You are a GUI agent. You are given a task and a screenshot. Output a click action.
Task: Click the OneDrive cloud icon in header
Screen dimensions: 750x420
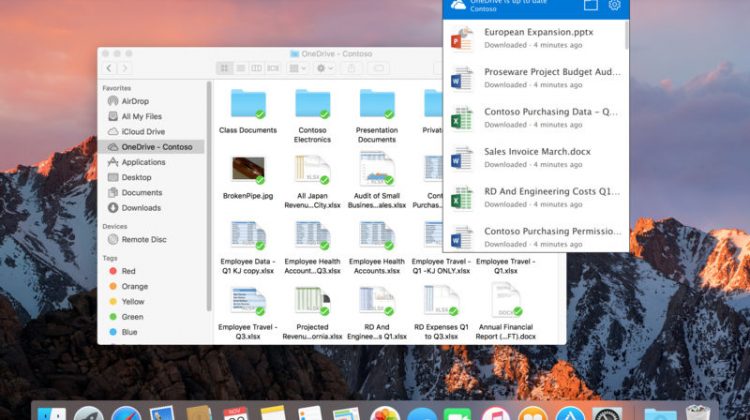(x=458, y=5)
